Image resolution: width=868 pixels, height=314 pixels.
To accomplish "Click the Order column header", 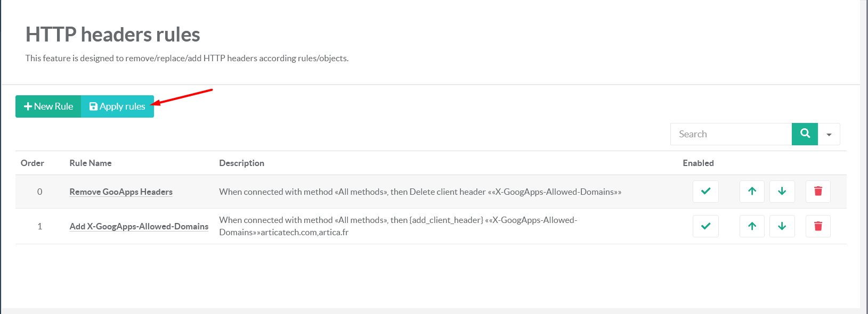I will click(x=33, y=163).
